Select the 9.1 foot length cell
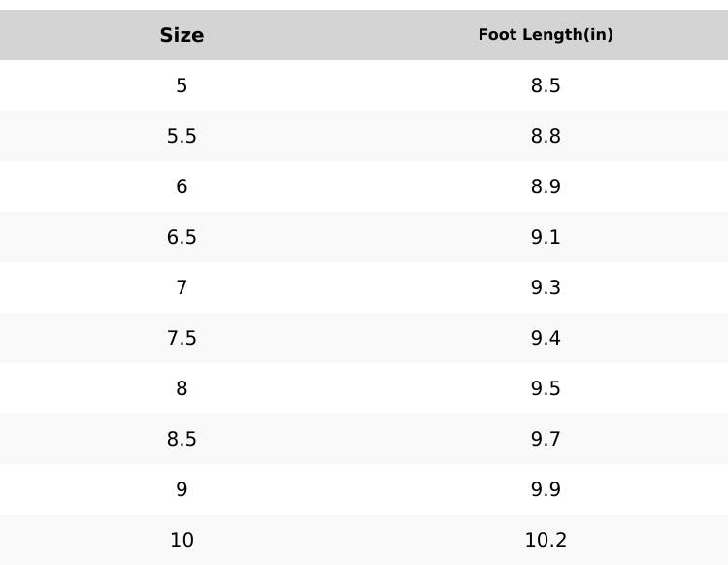 click(546, 237)
